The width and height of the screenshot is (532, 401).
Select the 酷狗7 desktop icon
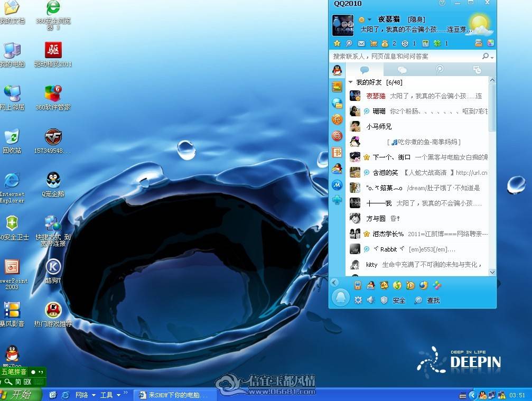[x=53, y=271]
